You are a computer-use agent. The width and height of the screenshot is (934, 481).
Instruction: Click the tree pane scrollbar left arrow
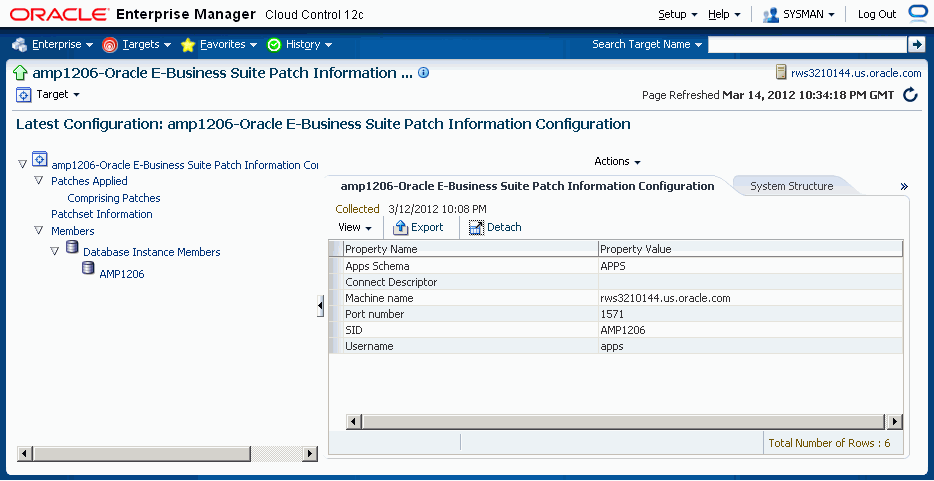tap(24, 454)
